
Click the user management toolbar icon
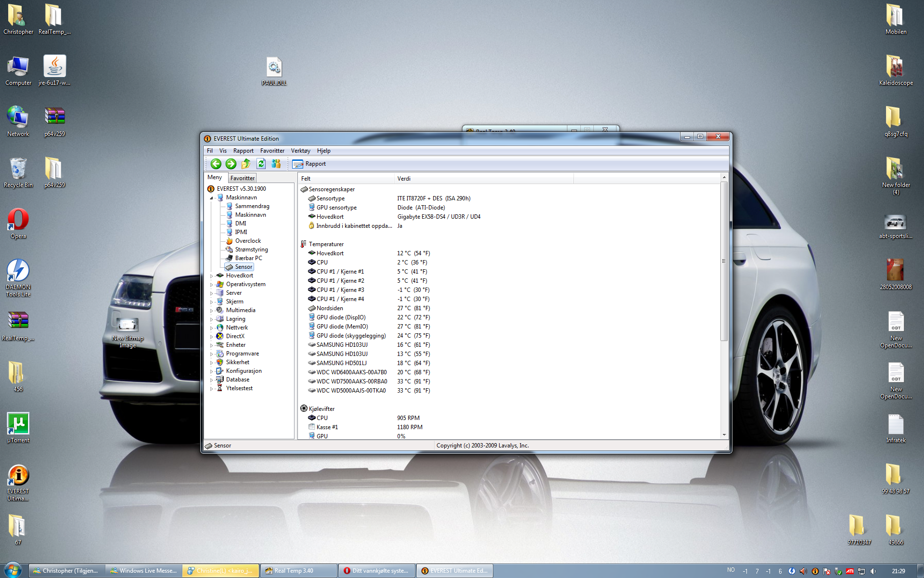(276, 164)
